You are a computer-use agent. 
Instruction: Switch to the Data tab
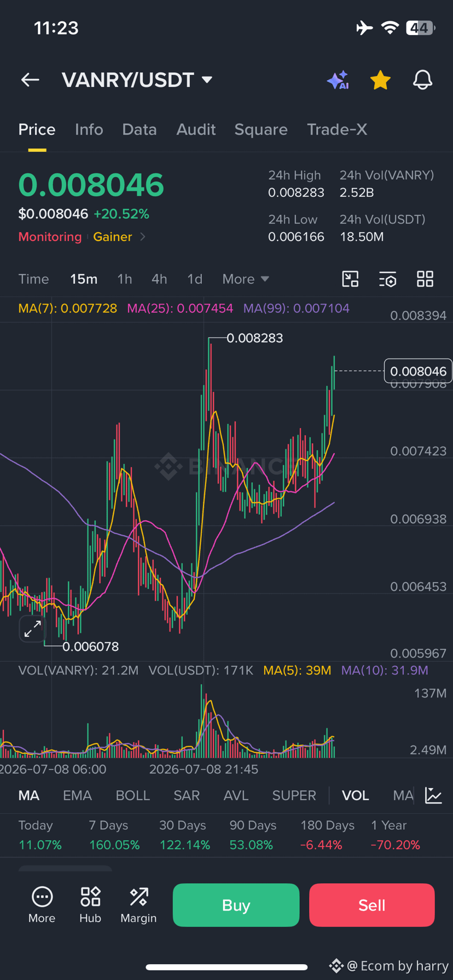(x=140, y=130)
